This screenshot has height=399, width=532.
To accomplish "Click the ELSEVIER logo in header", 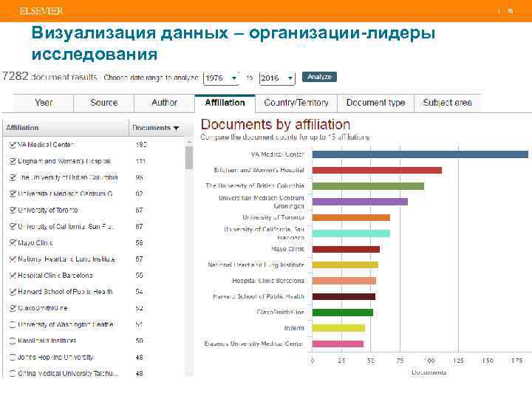I will [41, 11].
